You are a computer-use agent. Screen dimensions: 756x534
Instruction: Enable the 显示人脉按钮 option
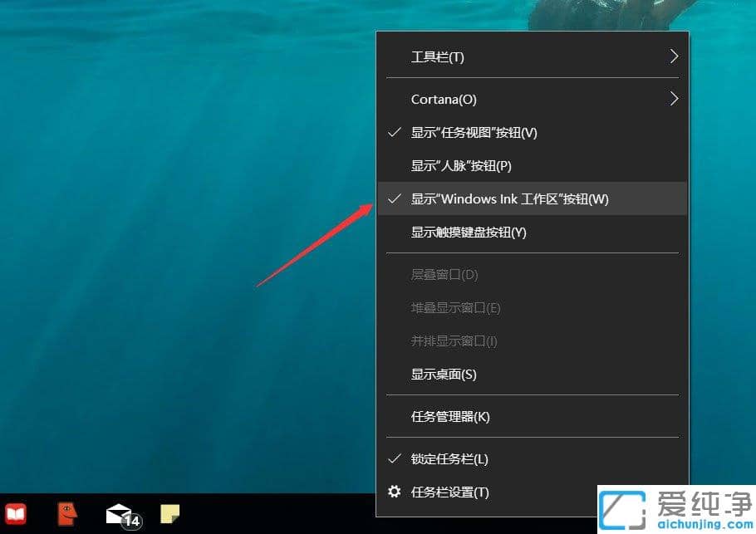pos(469,165)
